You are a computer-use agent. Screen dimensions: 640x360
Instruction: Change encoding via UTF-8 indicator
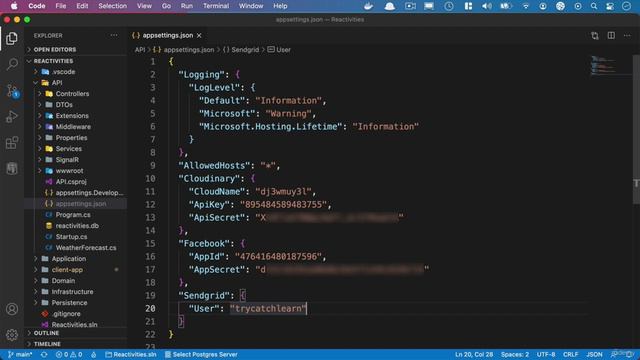(x=546, y=354)
